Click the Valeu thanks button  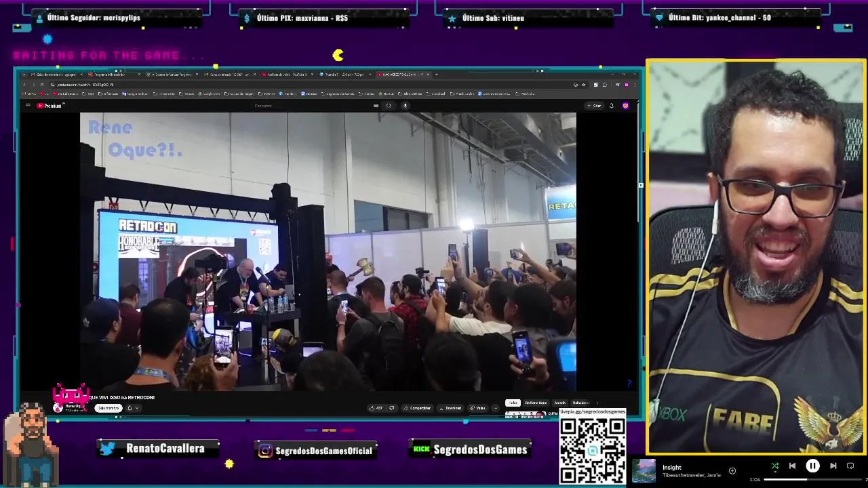tap(477, 408)
